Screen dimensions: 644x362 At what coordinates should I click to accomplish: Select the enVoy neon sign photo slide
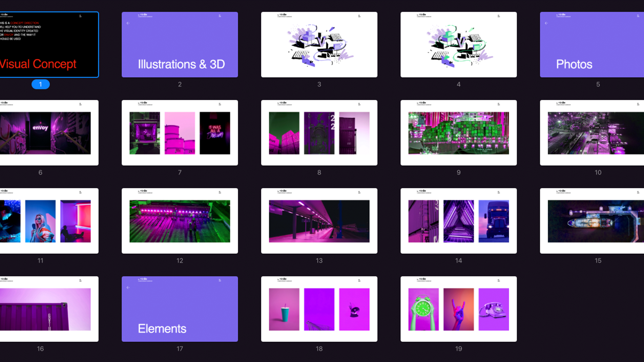tap(49, 133)
